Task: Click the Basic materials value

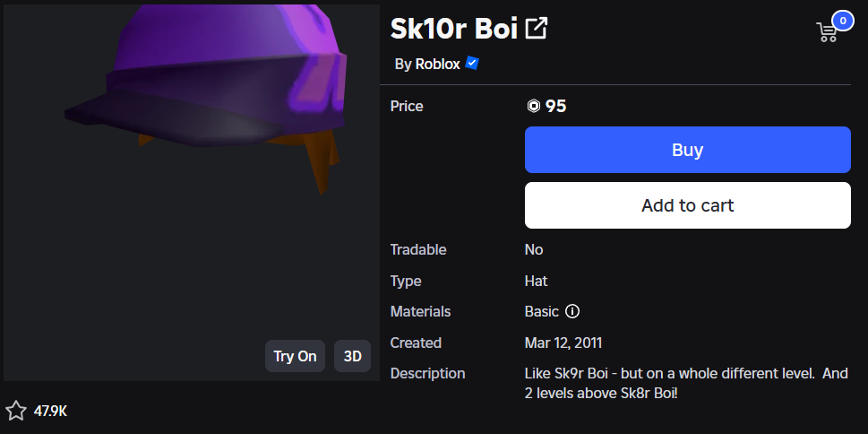Action: (541, 312)
